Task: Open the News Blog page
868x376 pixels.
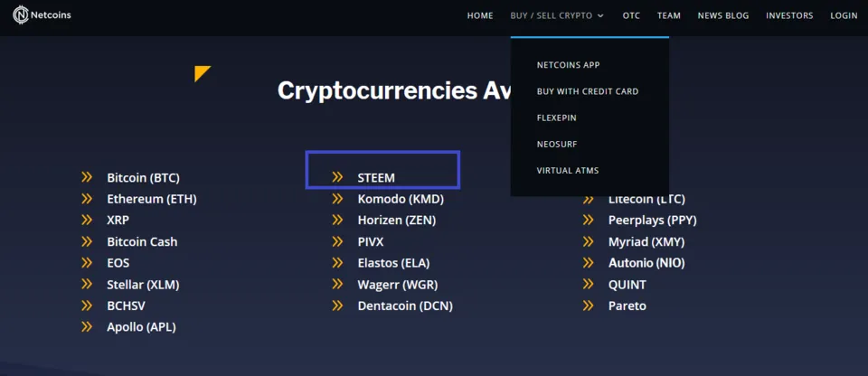Action: click(723, 15)
